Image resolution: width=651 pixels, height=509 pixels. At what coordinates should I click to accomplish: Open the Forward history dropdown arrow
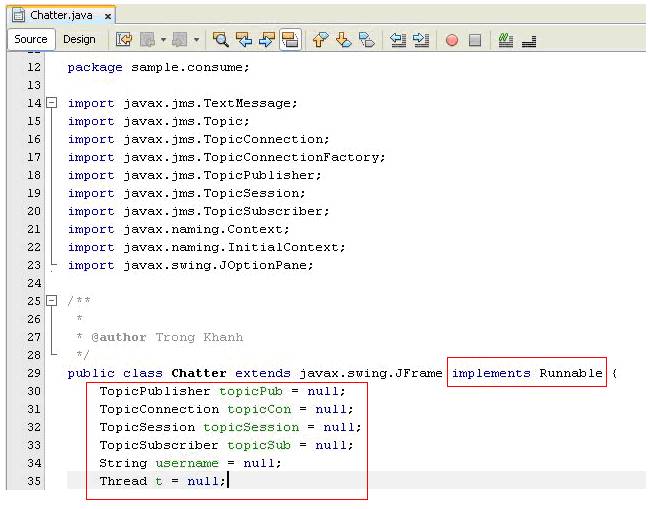coord(196,40)
